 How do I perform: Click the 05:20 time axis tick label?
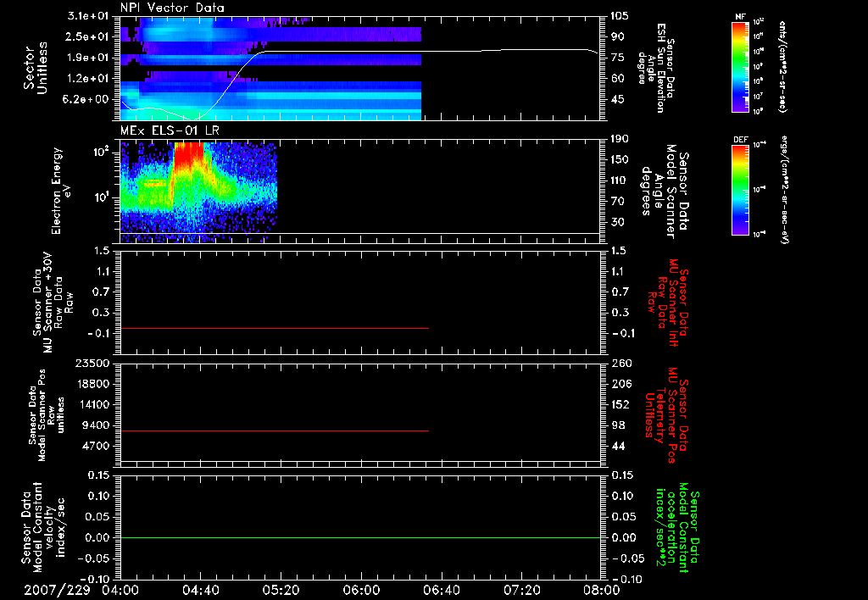[281, 590]
